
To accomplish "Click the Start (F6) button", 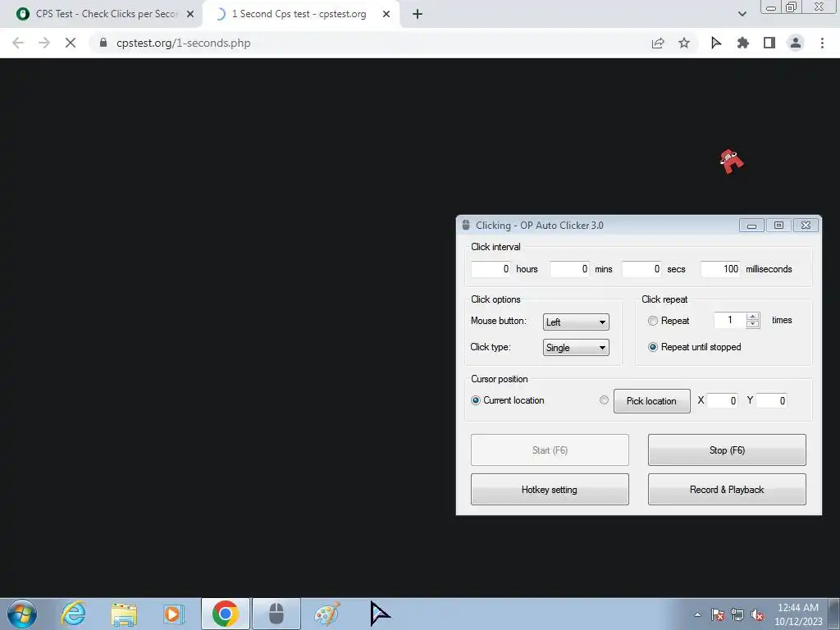I will click(x=550, y=450).
